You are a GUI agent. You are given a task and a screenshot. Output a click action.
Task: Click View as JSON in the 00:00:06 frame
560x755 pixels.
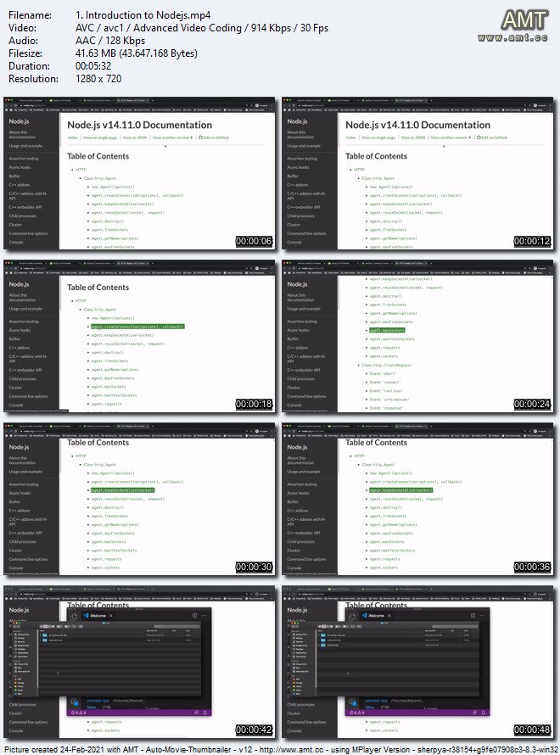(x=135, y=137)
